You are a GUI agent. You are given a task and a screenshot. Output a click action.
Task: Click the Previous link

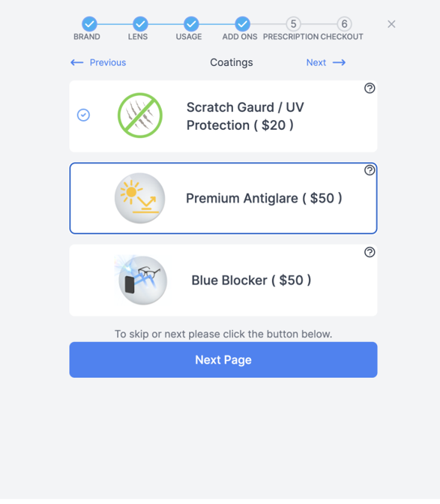(108, 62)
